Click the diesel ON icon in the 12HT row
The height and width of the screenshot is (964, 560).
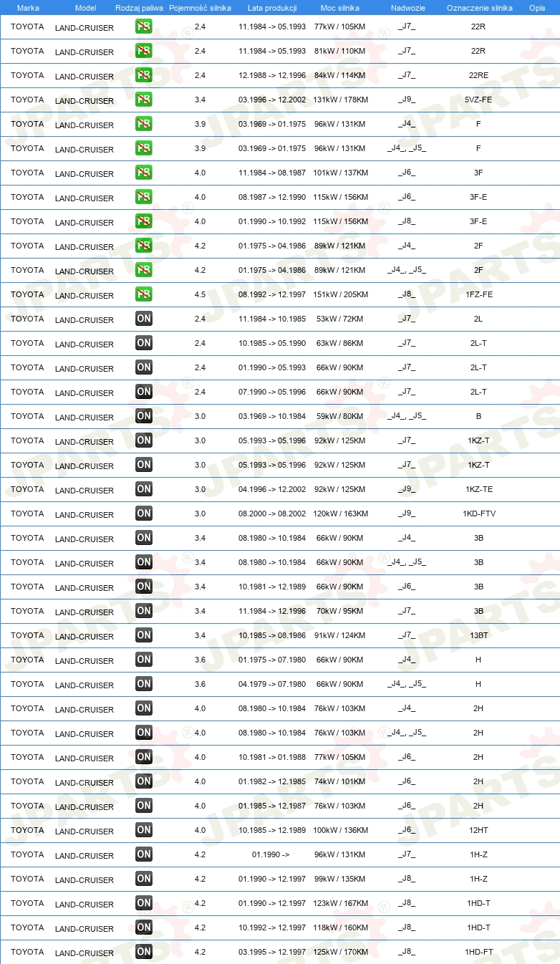coord(144,830)
